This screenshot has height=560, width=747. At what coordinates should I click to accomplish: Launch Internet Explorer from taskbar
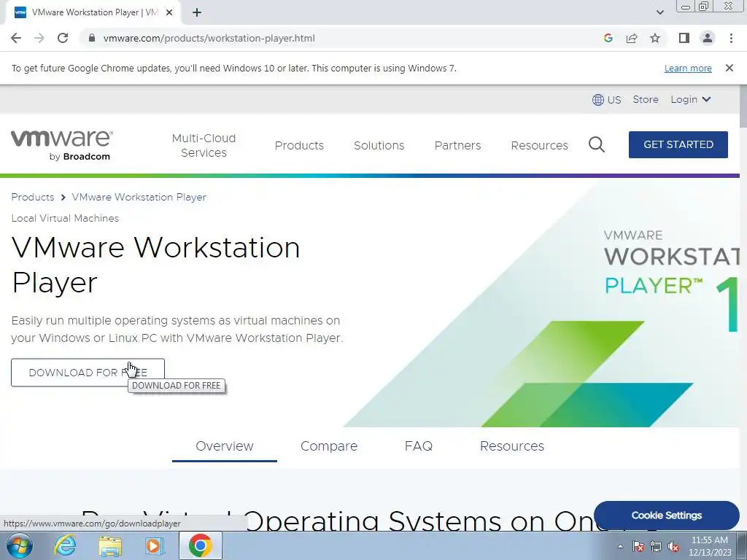(65, 545)
